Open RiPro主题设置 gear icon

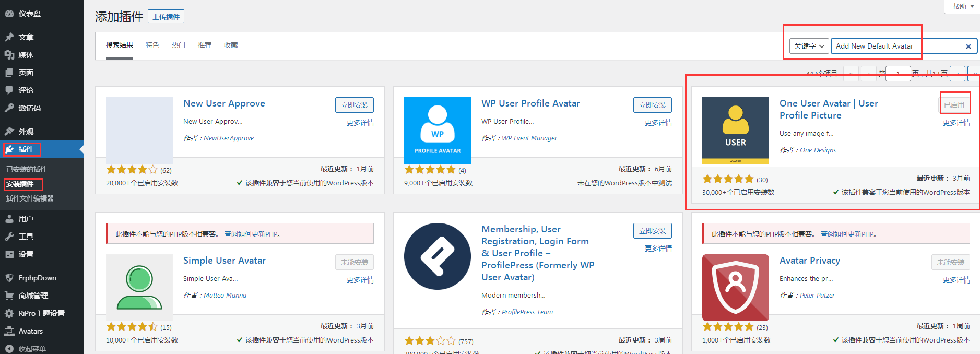tap(9, 313)
